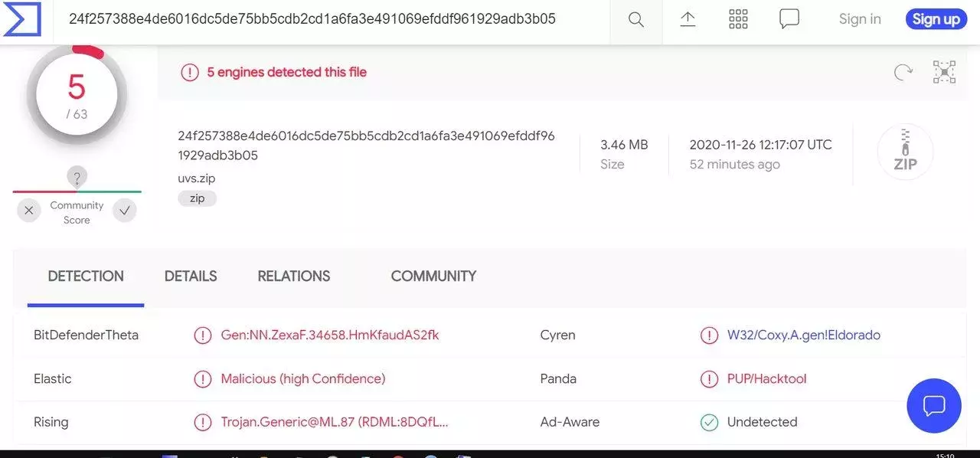Click the full SHA-256 hash text

(x=367, y=146)
